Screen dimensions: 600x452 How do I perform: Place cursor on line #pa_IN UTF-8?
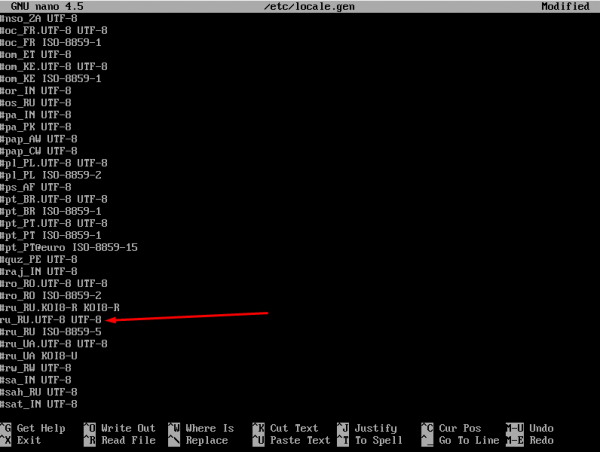pos(36,115)
